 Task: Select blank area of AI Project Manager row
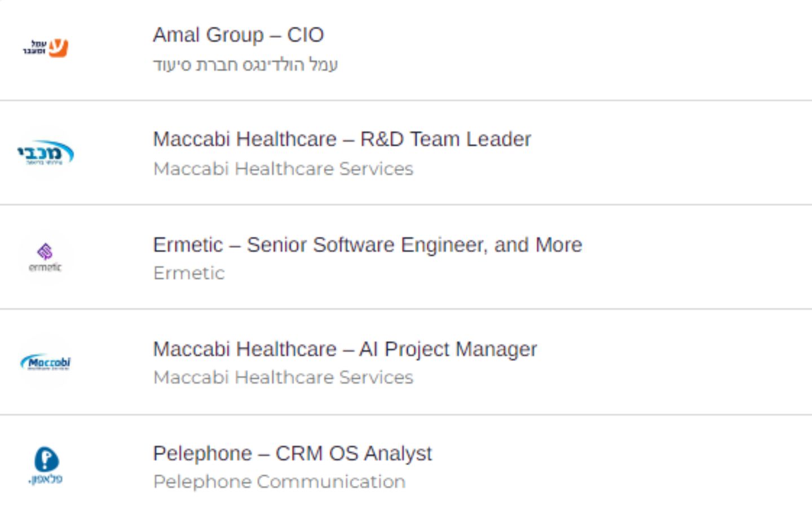[x=677, y=361]
